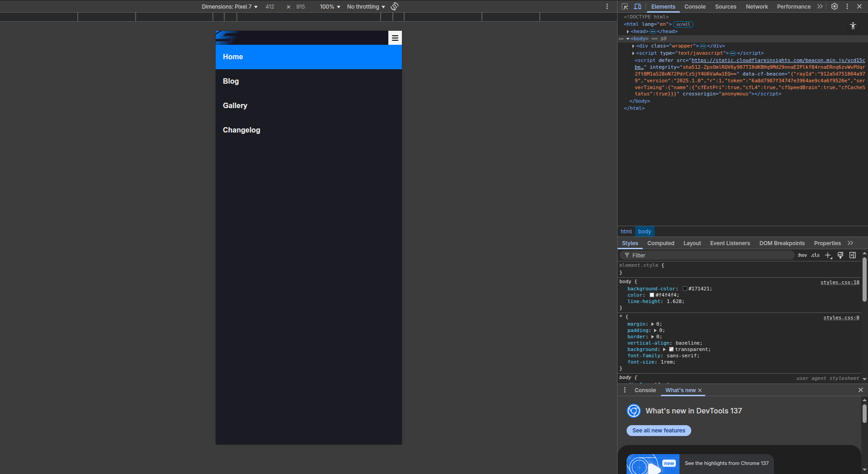Switch to the Console tab
The height and width of the screenshot is (474, 868).
click(x=695, y=7)
